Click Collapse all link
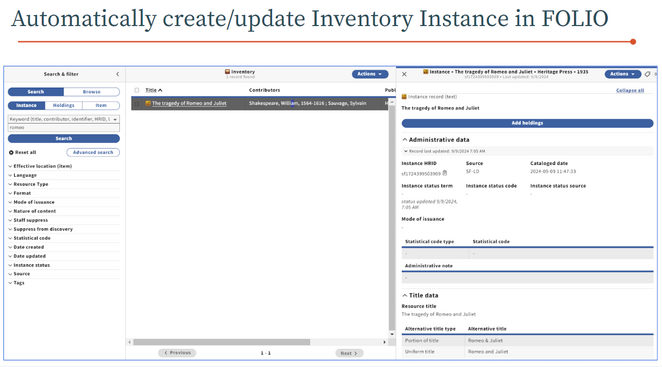662x367 pixels. pyautogui.click(x=630, y=90)
